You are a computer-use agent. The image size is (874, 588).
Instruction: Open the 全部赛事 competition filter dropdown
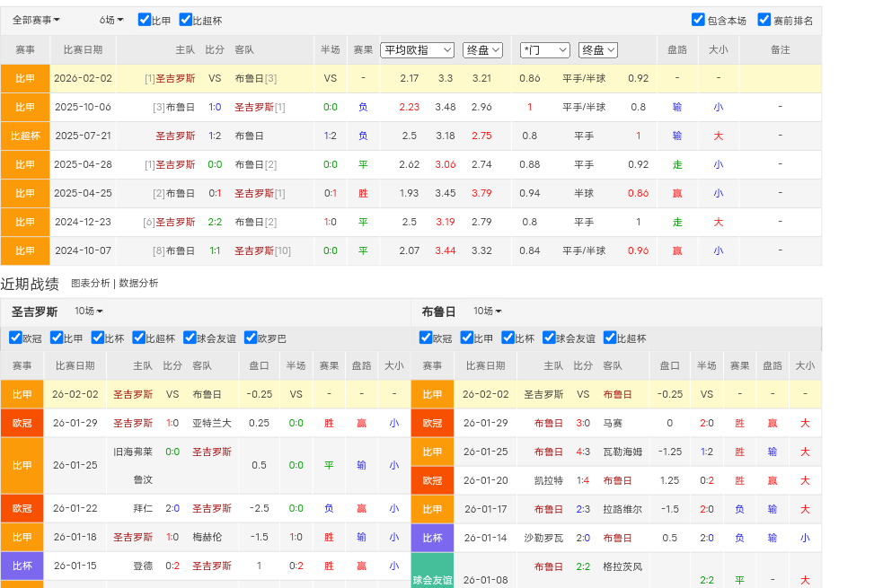[x=37, y=20]
